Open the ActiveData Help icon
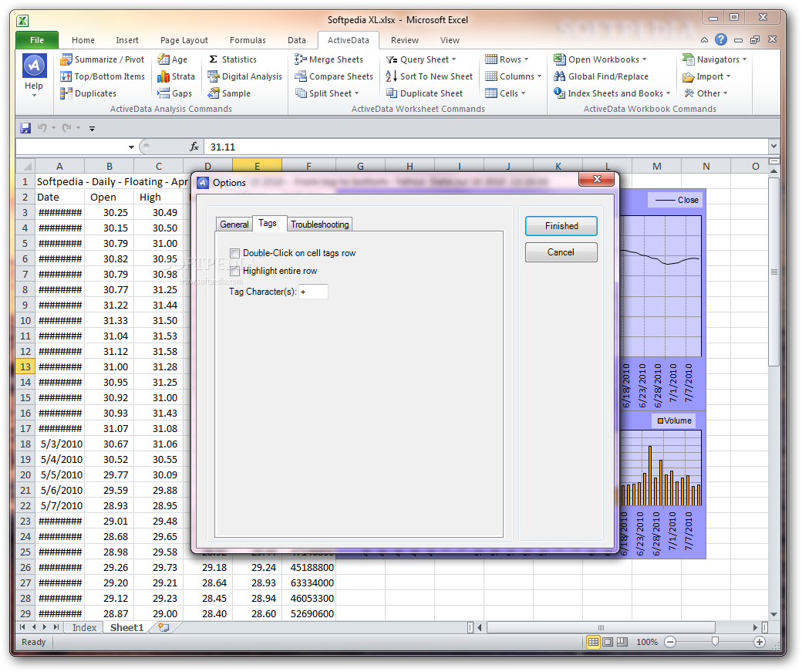 pos(34,66)
